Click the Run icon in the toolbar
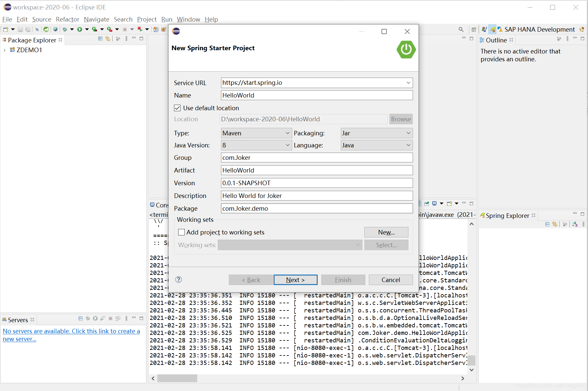Image resolution: width=588 pixels, height=391 pixels. coord(79,29)
